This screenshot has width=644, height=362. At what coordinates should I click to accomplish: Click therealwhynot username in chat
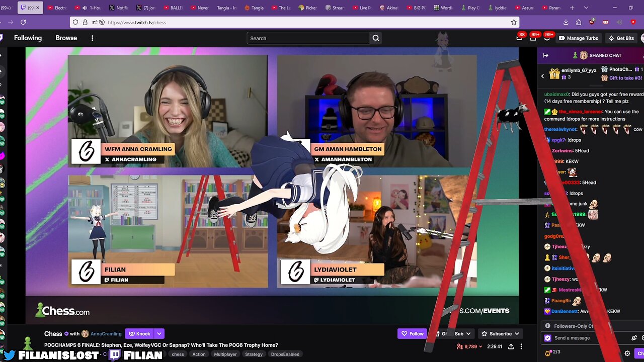560,129
